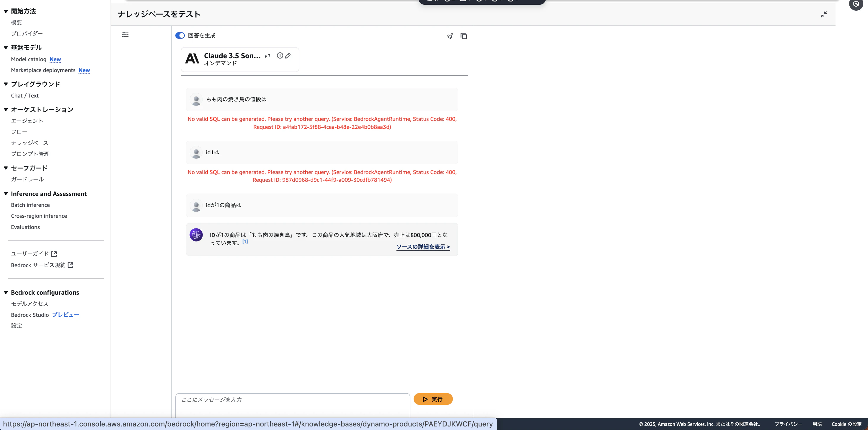Edit model selection with pencil icon
The width and height of the screenshot is (868, 430).
(288, 56)
